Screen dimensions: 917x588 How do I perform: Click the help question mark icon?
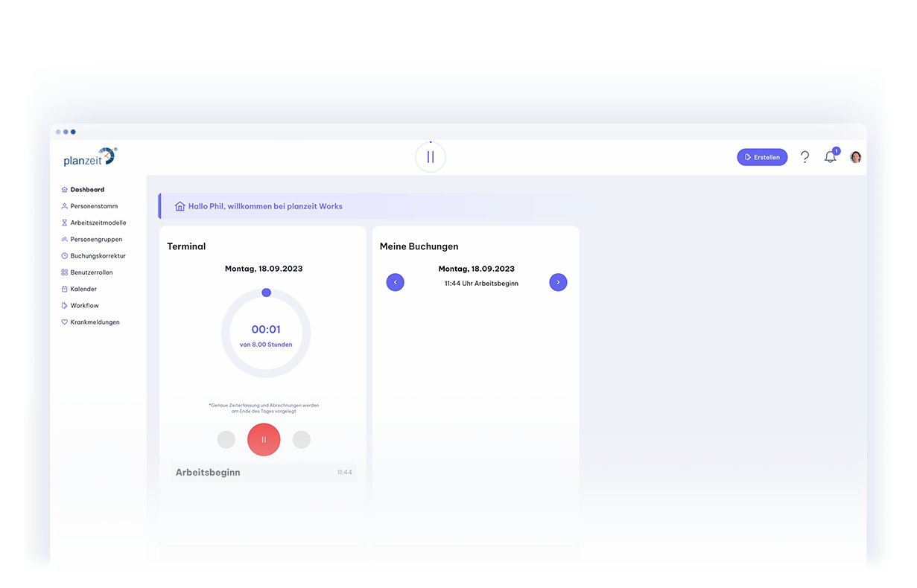pos(805,157)
